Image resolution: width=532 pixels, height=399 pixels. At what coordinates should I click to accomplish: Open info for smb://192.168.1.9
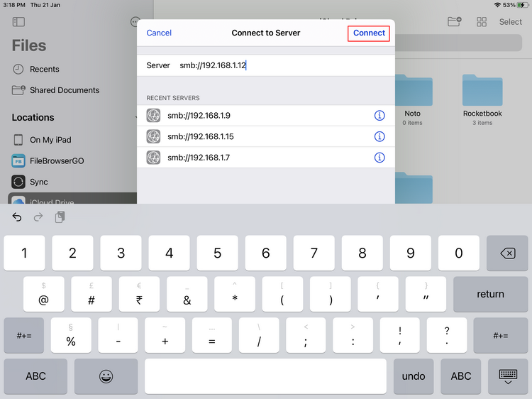(379, 116)
